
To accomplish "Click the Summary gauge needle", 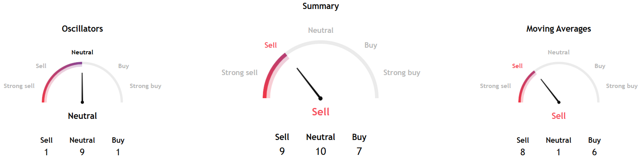I will 309,83.
